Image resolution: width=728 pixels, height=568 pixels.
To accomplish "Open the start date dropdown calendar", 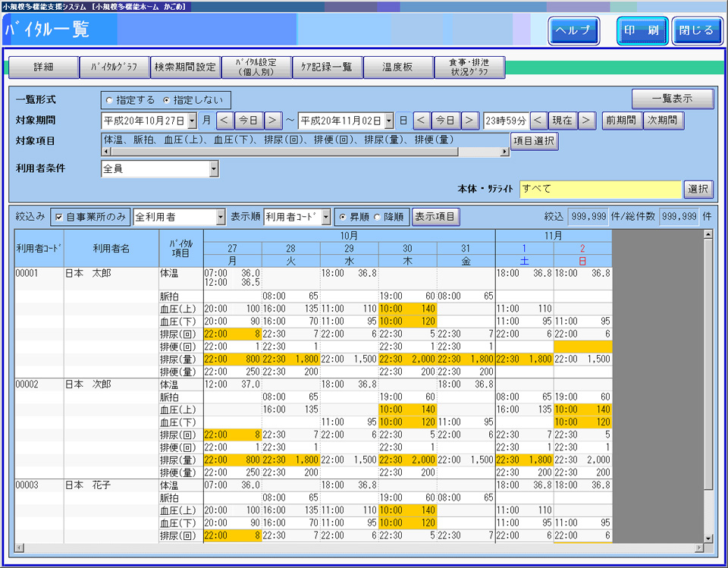I will point(191,121).
